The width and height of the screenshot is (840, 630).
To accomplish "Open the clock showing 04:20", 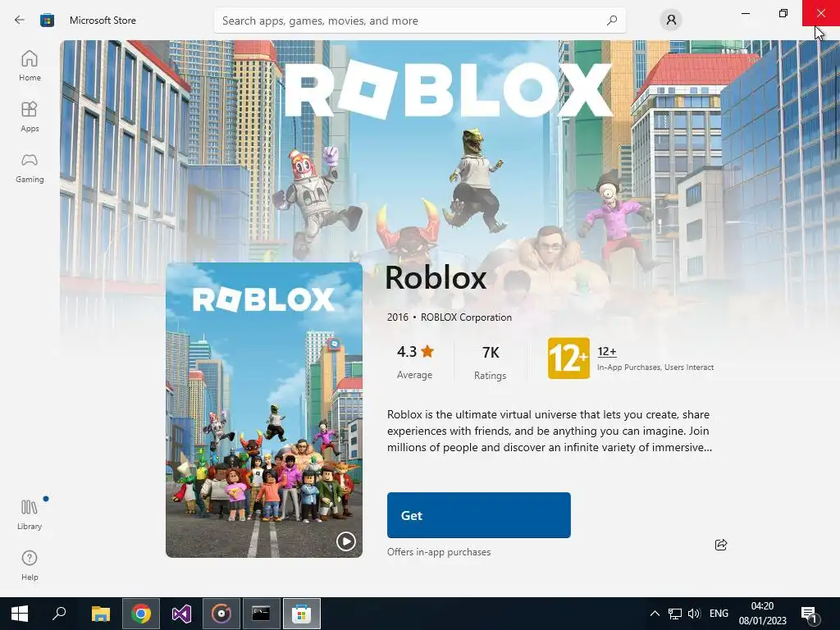I will [762, 614].
